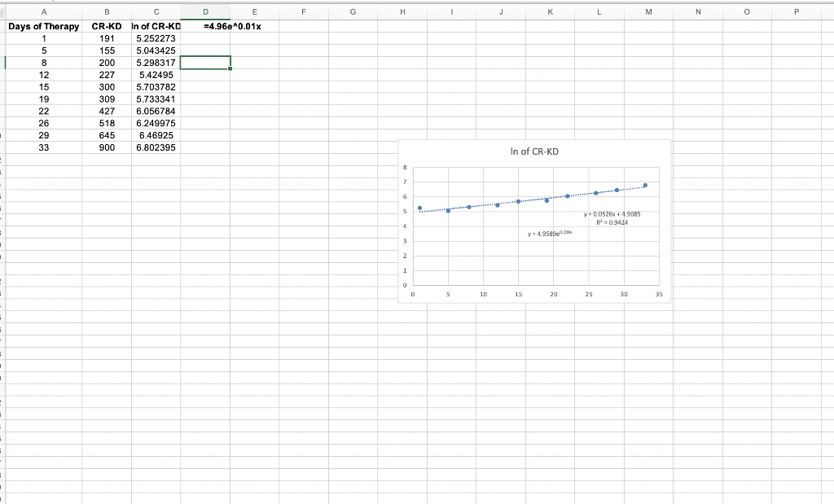Select the linear trendline equation label
The width and height of the screenshot is (834, 504).
coord(612,214)
